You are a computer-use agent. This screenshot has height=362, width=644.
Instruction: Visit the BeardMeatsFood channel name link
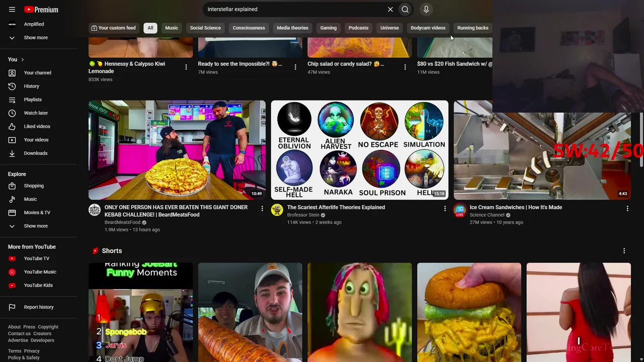[122, 222]
